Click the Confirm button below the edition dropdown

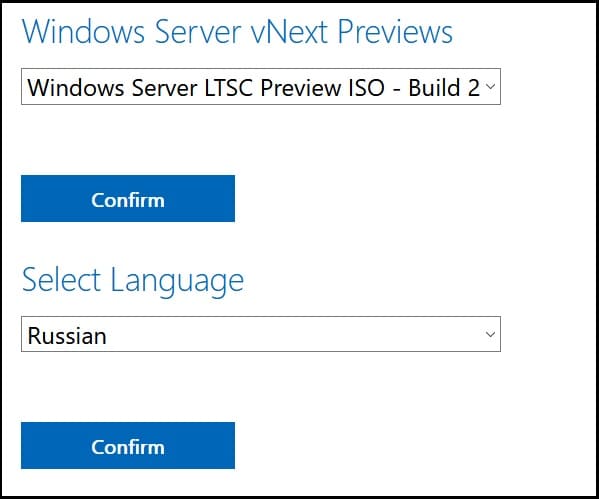[x=128, y=198]
